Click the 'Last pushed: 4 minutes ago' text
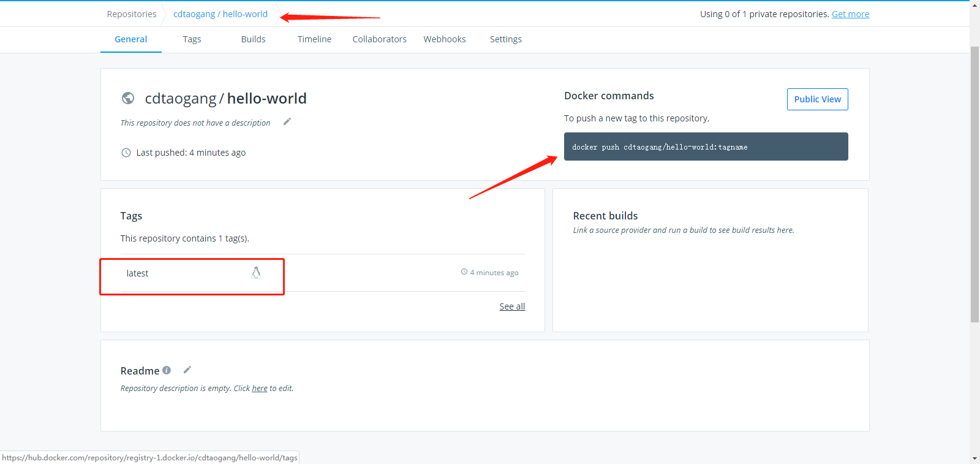This screenshot has height=464, width=980. pyautogui.click(x=191, y=153)
